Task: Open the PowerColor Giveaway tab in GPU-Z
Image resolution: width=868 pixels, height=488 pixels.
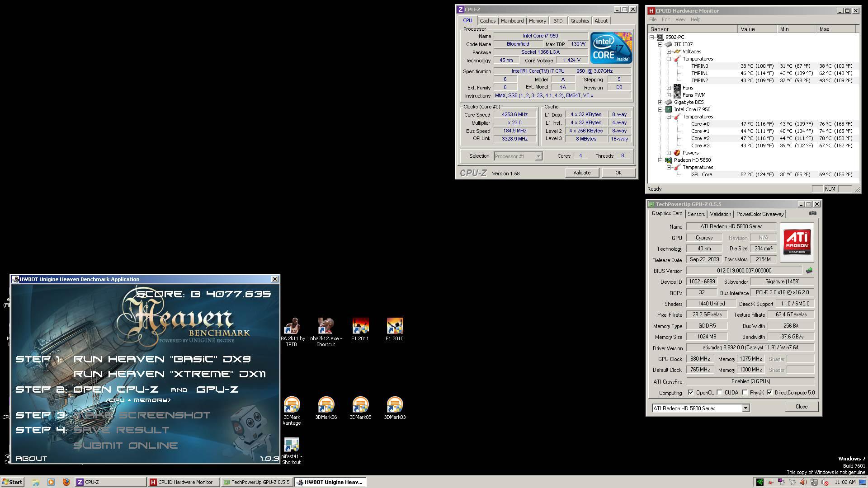Action: [760, 214]
